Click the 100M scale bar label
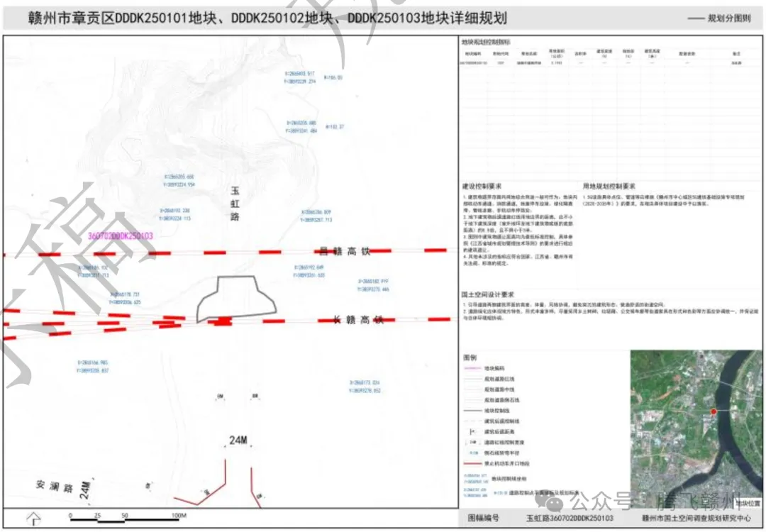The image size is (766, 532). 179,516
